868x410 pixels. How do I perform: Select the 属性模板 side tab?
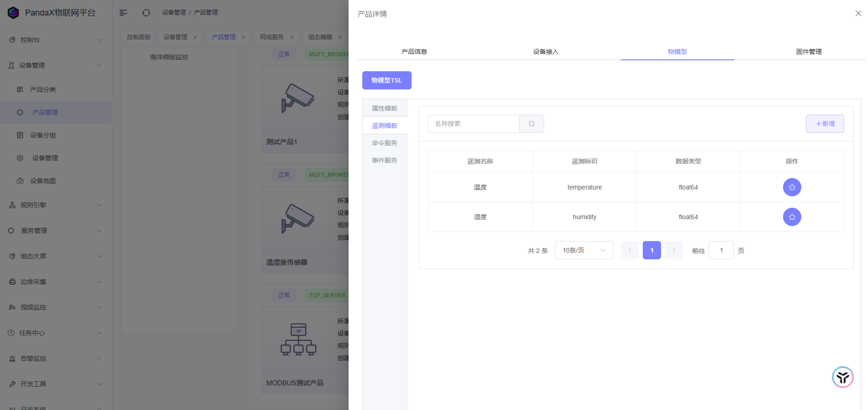click(384, 108)
